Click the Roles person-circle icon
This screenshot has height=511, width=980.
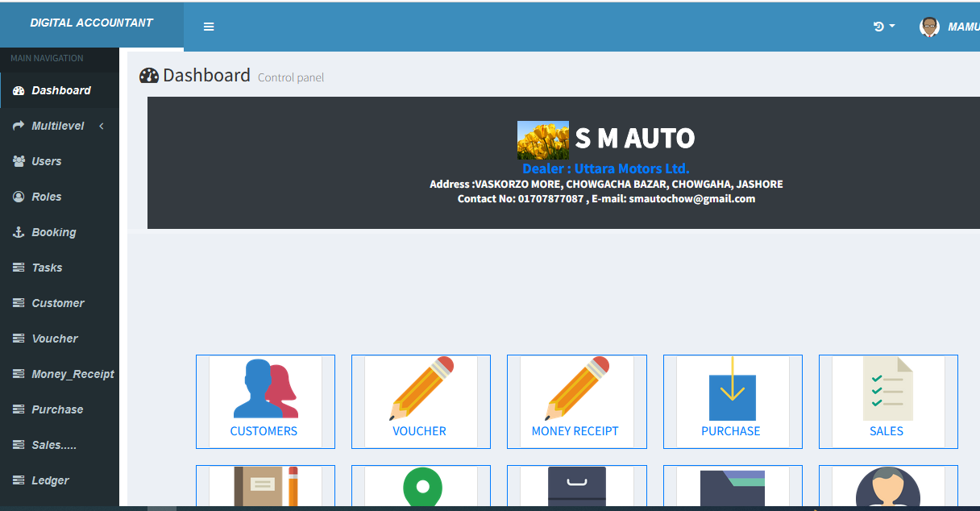click(19, 197)
